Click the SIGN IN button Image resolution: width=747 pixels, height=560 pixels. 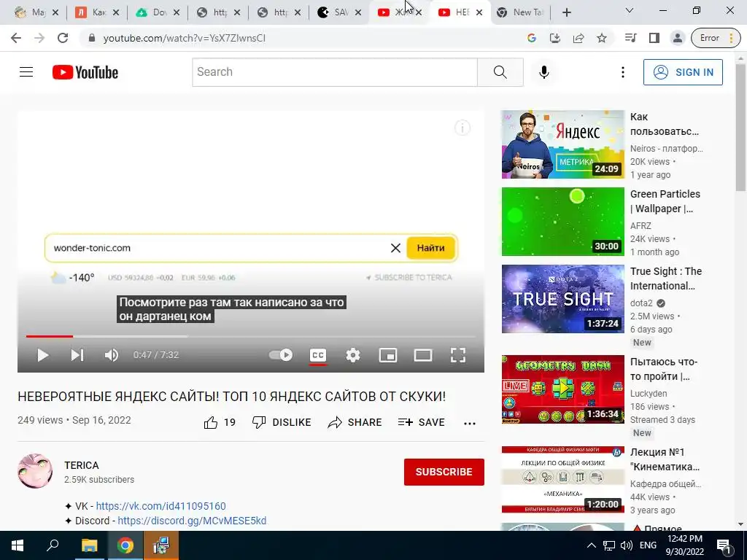click(x=683, y=72)
